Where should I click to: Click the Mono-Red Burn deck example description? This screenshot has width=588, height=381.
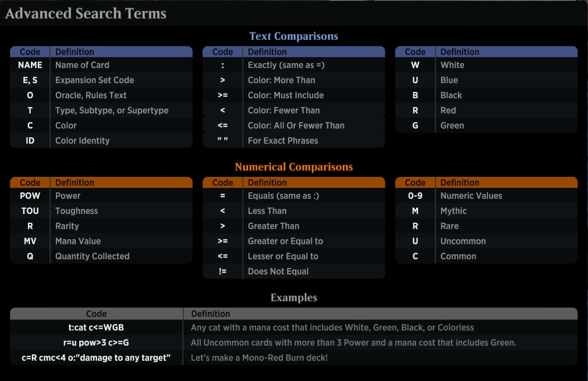point(259,358)
